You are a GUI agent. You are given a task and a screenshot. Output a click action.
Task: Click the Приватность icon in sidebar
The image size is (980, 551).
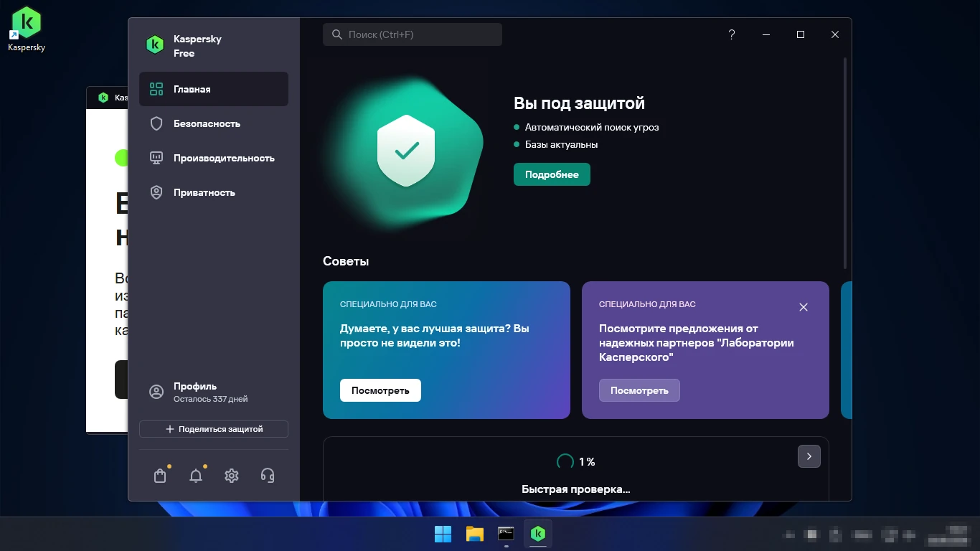tap(156, 192)
